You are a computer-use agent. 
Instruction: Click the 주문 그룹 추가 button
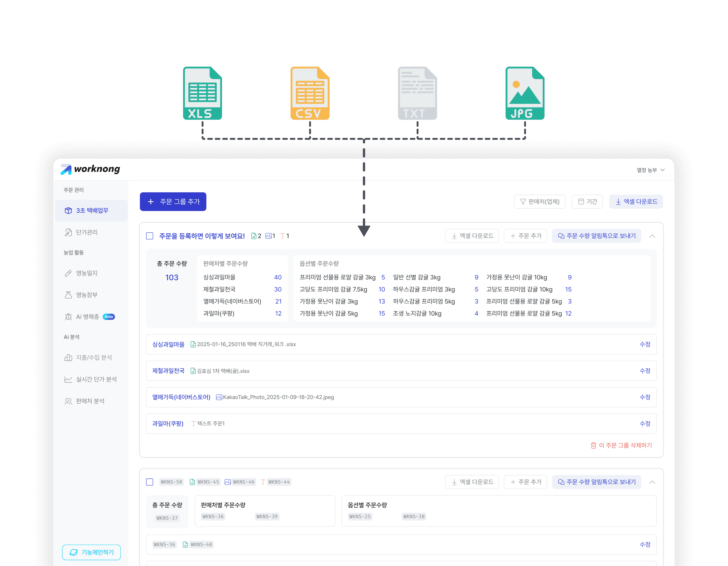click(173, 201)
